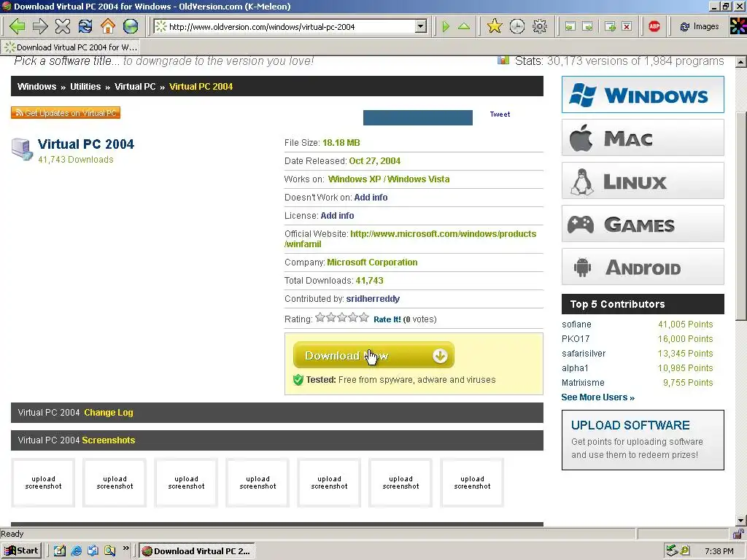Open contributor sridherreddy's profile
This screenshot has width=747, height=560.
[x=373, y=299]
